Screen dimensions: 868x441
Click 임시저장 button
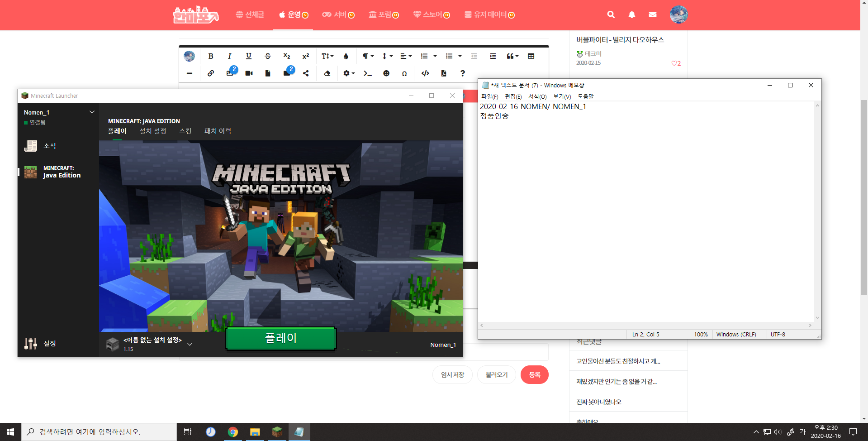click(x=452, y=374)
